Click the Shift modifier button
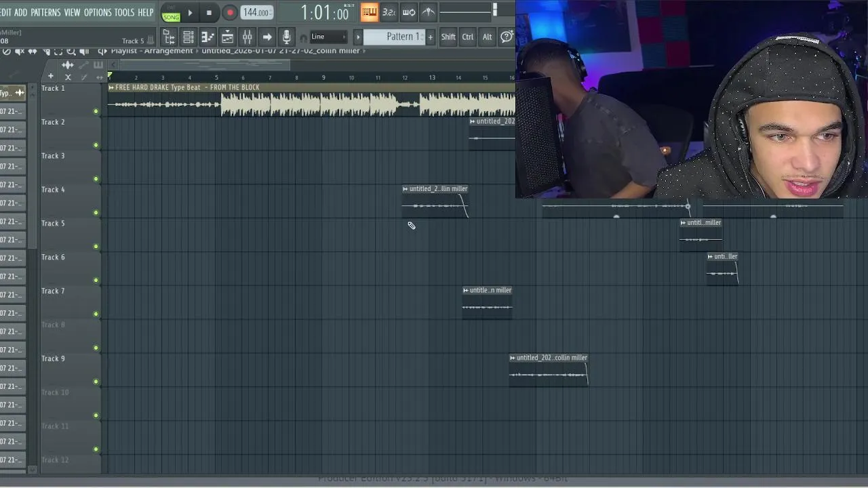 448,37
